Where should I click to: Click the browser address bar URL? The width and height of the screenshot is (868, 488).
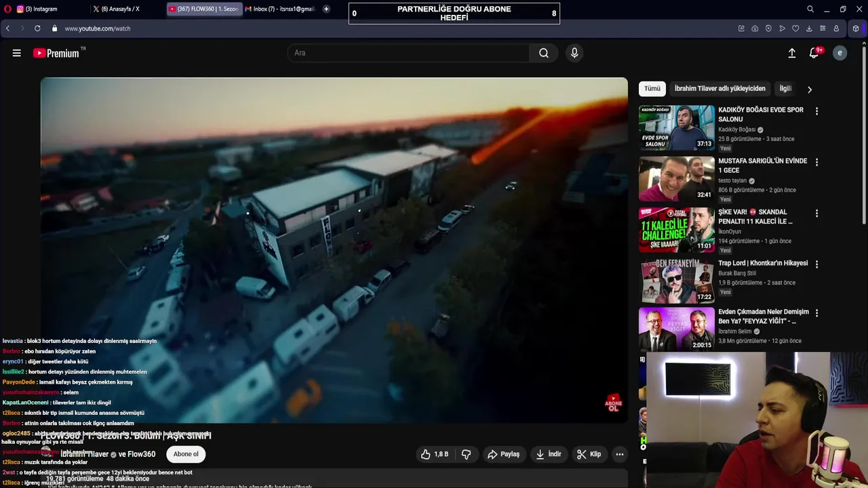coord(98,28)
